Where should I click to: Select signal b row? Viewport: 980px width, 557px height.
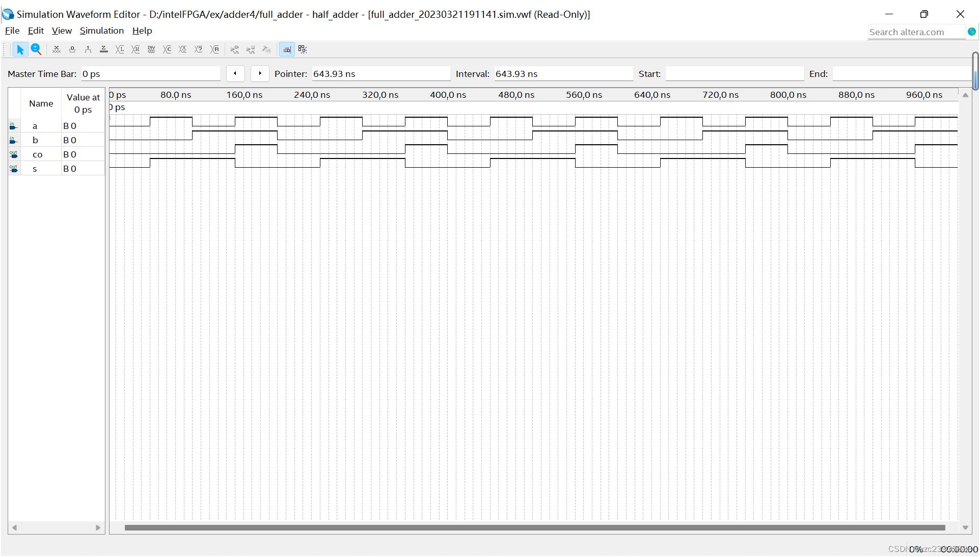tap(57, 140)
